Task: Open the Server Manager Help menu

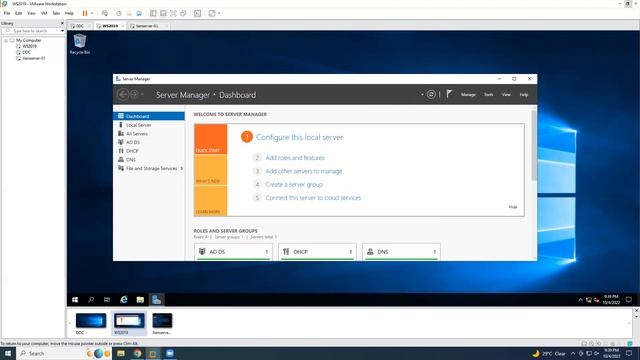Action: (x=524, y=95)
